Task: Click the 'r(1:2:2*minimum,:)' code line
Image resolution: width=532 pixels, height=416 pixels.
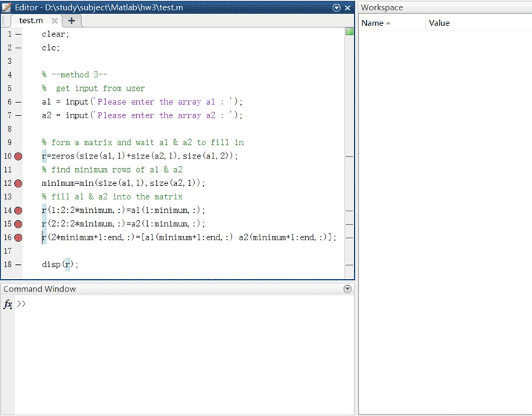Action: [x=124, y=211]
